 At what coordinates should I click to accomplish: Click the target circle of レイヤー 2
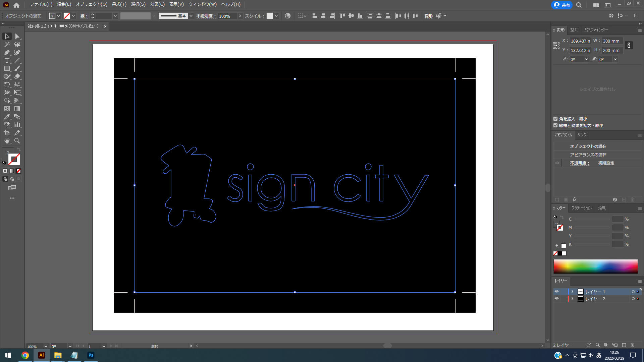click(633, 299)
